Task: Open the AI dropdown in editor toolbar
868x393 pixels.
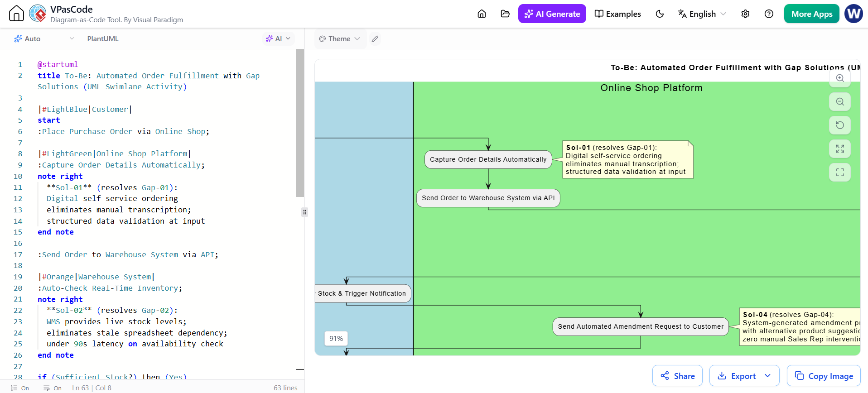Action: [x=278, y=38]
